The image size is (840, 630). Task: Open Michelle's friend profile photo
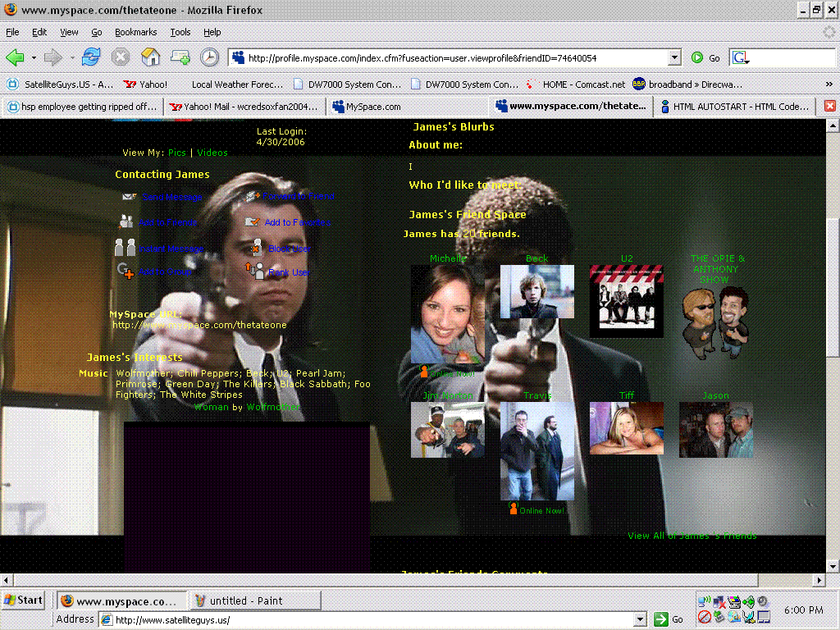(447, 314)
